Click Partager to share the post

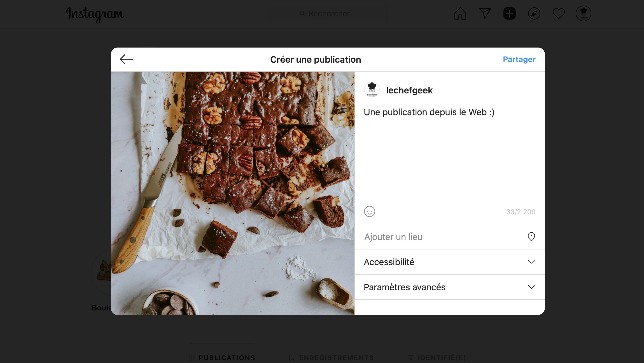point(519,59)
